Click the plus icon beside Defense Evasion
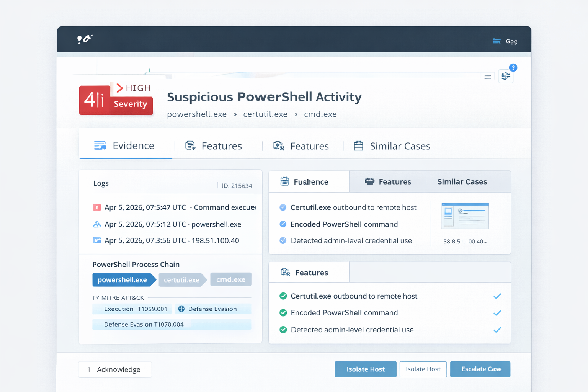The image size is (588, 392). 181,309
